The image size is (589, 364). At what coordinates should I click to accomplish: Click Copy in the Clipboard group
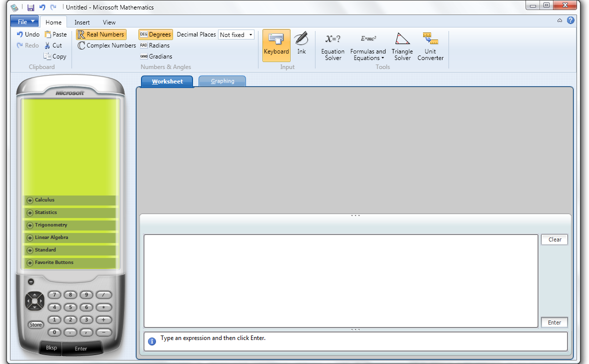[x=55, y=56]
